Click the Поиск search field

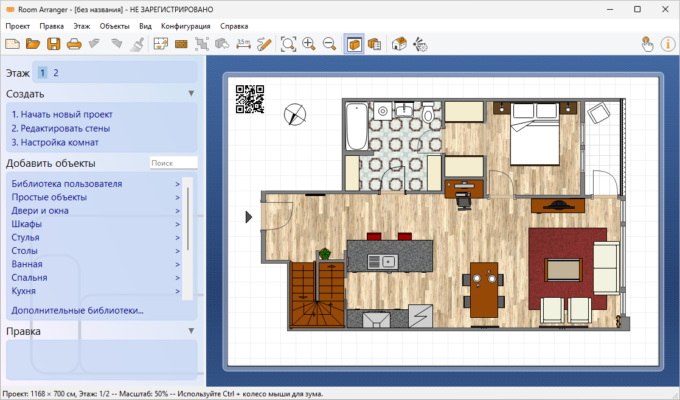coord(173,163)
